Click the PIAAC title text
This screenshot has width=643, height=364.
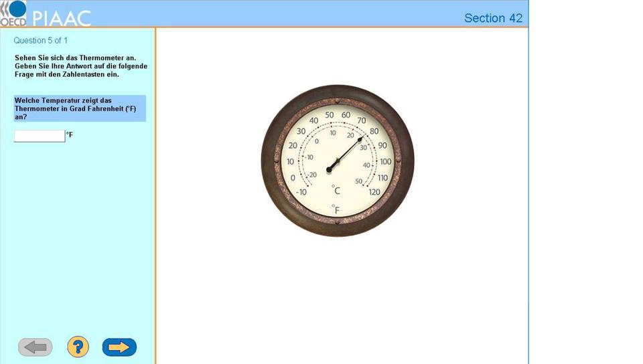pos(62,19)
